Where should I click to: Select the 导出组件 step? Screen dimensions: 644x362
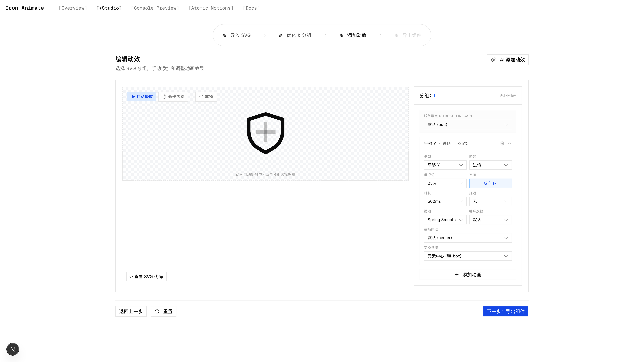(x=408, y=35)
